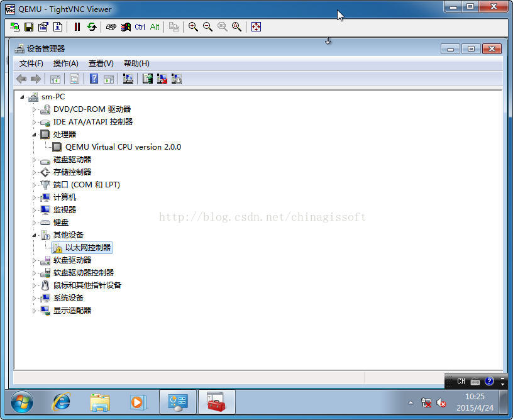The width and height of the screenshot is (513, 420).
Task: Open the 文件(F) menu
Action: click(31, 64)
